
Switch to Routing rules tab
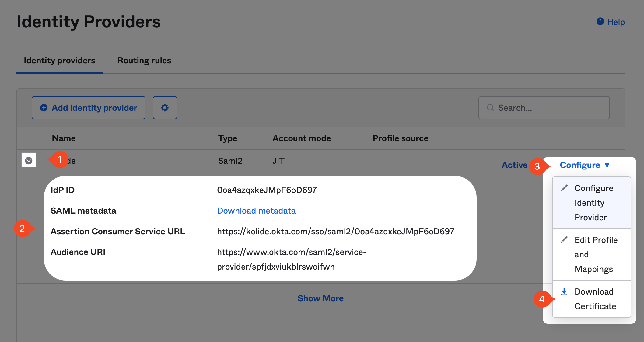(144, 60)
